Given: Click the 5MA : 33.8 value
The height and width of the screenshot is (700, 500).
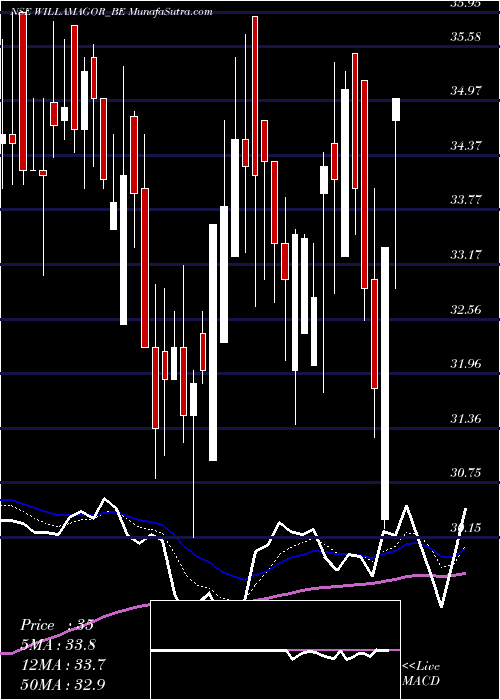Looking at the screenshot, I should [58, 645].
